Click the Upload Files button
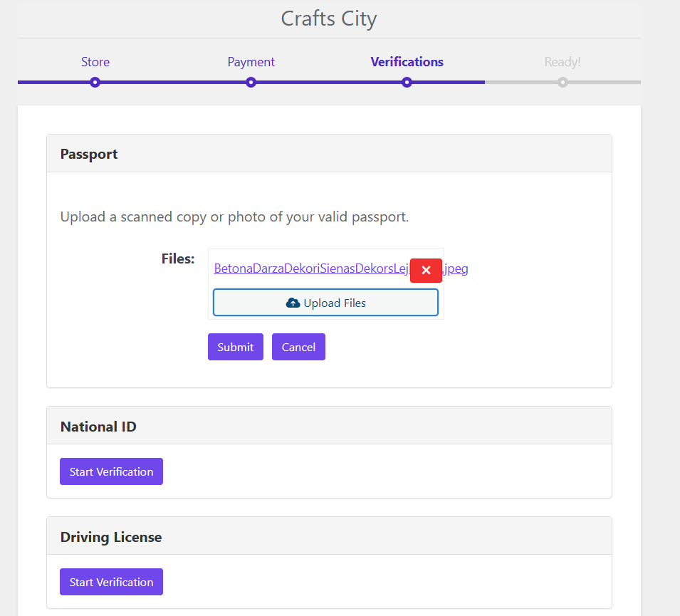Viewport: 680px width, 616px height. 325,303
